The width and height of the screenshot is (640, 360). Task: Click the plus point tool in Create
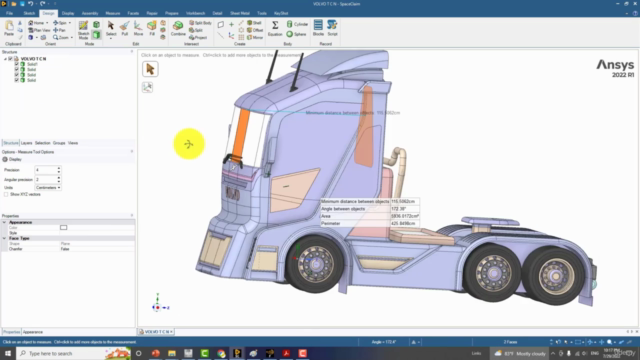(x=231, y=24)
